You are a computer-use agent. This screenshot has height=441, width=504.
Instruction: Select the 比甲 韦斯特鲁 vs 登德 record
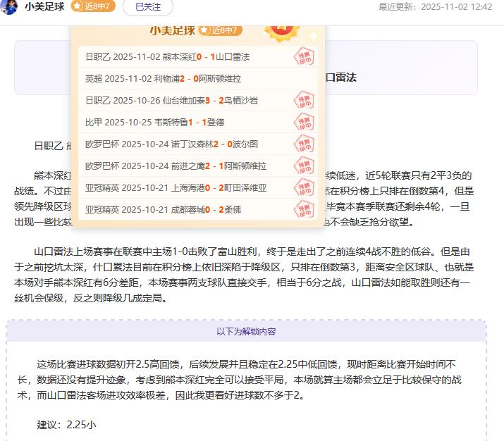coord(154,122)
